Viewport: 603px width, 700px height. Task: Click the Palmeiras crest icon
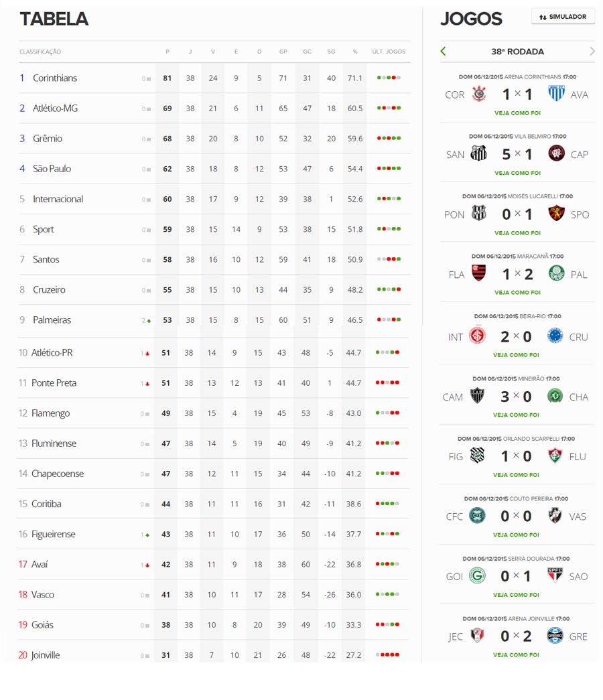pos(556,274)
